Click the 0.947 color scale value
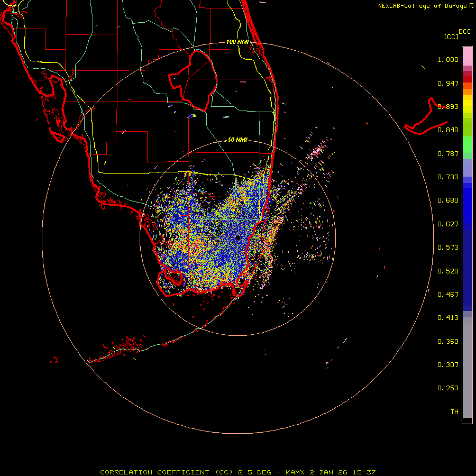The image size is (476, 476). (x=448, y=83)
